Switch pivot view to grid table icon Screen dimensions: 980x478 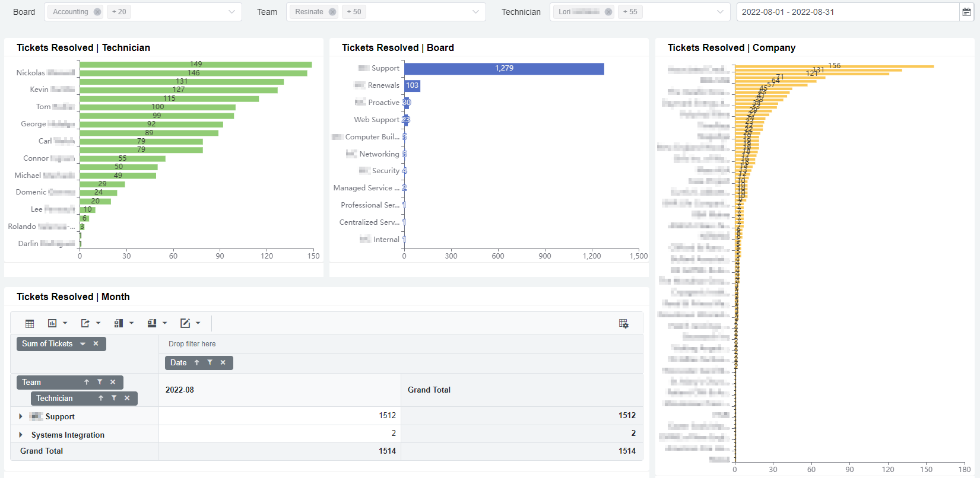pyautogui.click(x=30, y=323)
